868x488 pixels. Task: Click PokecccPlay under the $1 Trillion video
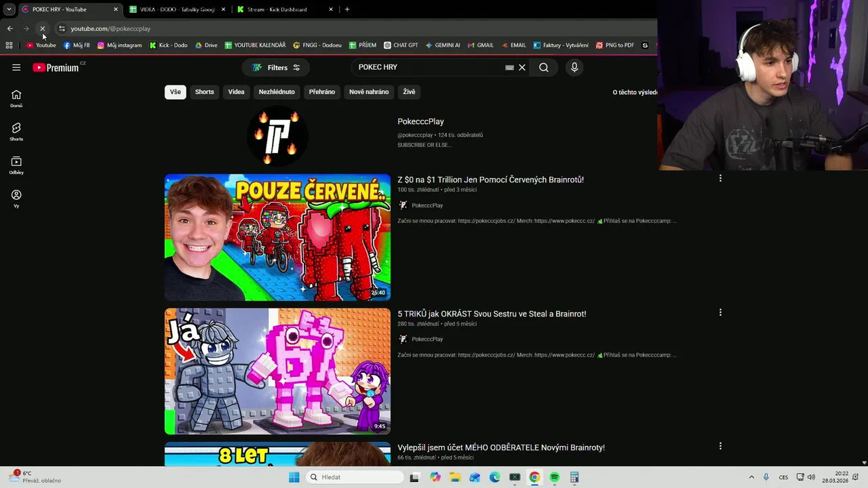[427, 205]
